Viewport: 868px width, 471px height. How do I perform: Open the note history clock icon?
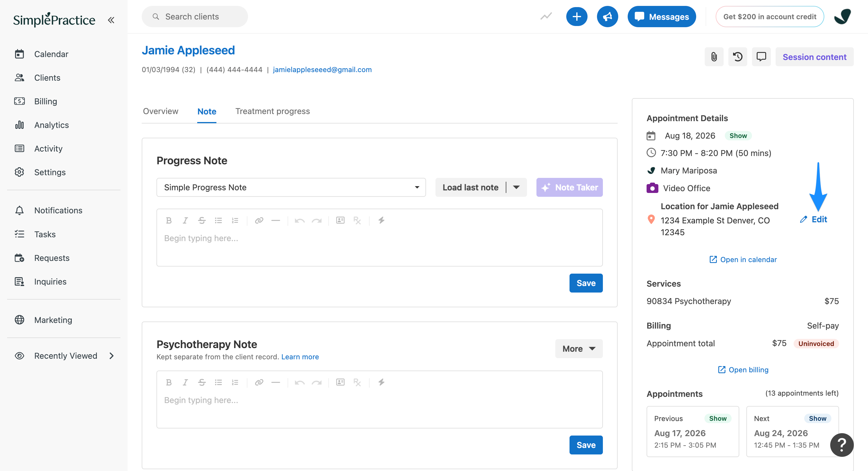point(737,57)
